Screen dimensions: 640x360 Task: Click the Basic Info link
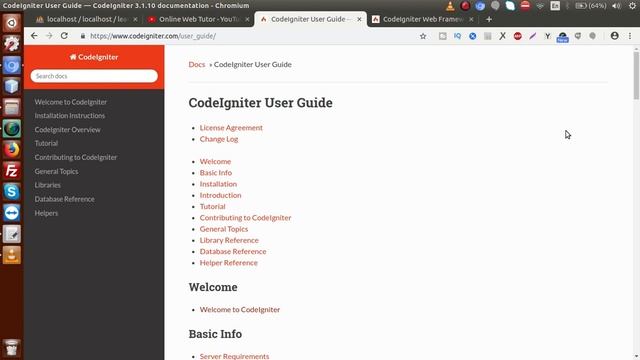216,172
